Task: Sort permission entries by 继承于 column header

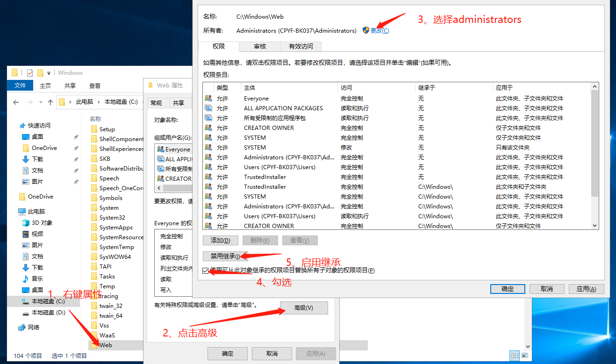Action: coord(454,88)
